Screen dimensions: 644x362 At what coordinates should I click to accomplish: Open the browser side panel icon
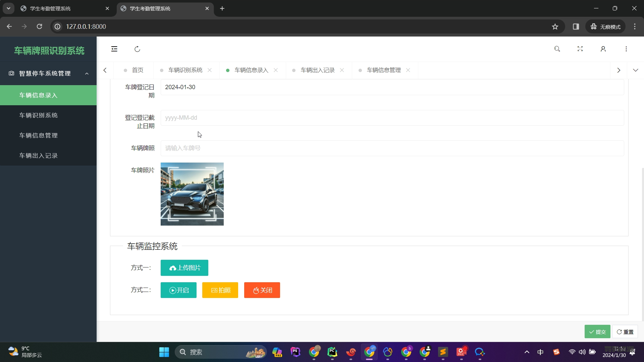pos(576,26)
